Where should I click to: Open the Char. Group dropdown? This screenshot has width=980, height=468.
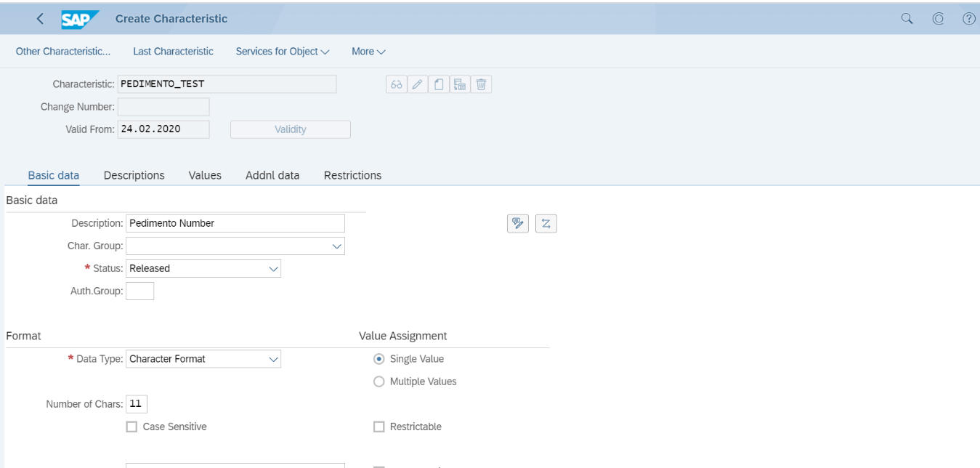[235, 246]
